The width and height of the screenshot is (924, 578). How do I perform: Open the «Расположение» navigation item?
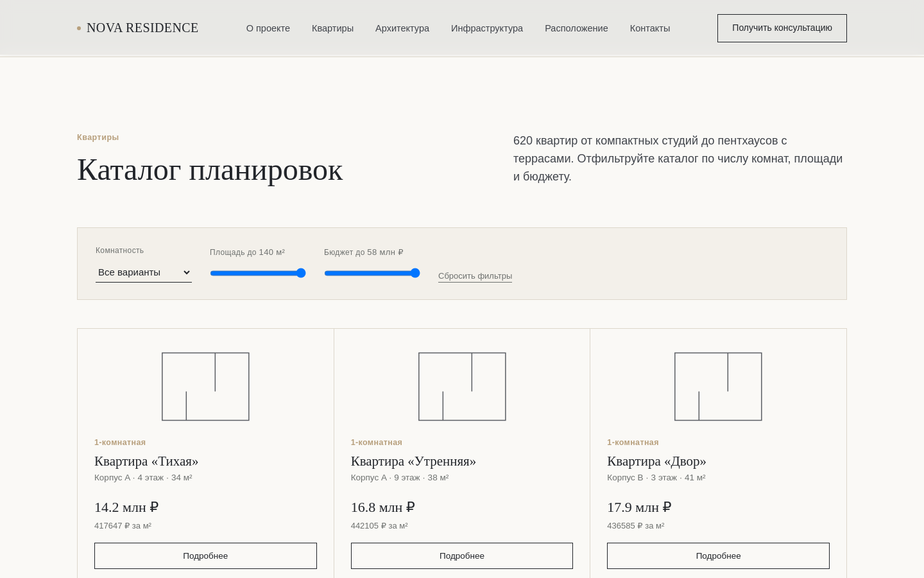(576, 28)
